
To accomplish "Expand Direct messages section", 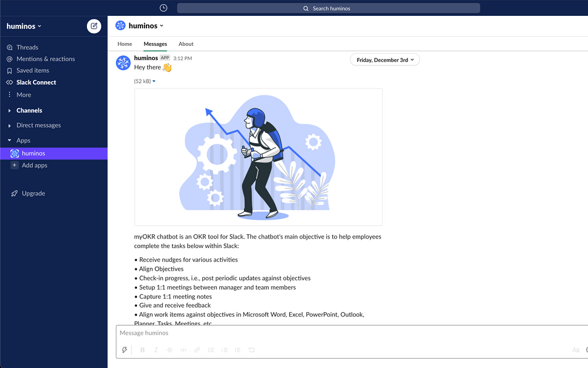I will 9,125.
